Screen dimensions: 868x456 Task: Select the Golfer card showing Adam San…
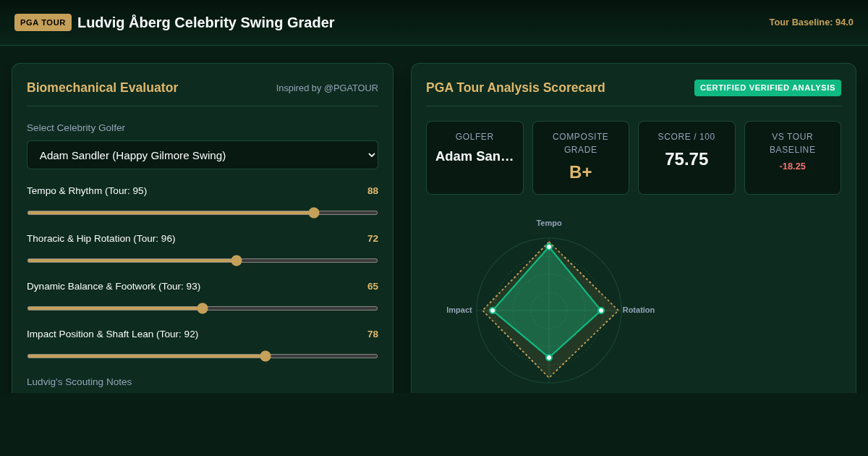click(475, 158)
